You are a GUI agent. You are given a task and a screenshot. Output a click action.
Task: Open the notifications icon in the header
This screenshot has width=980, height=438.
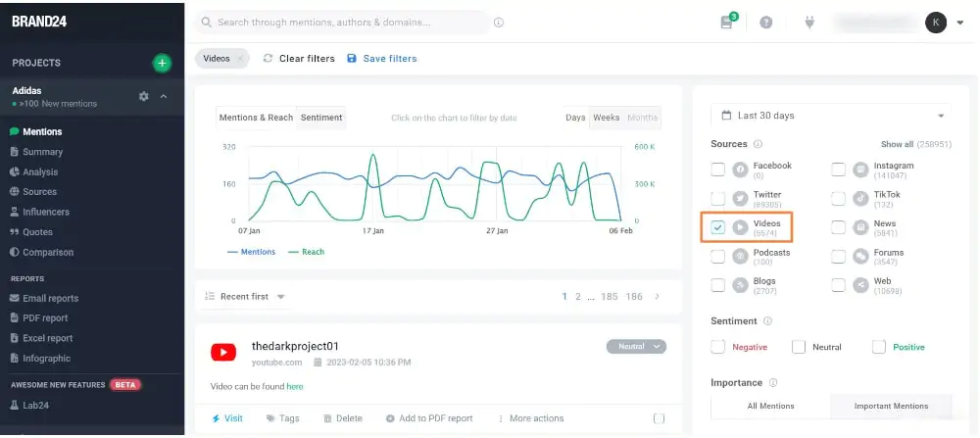727,23
